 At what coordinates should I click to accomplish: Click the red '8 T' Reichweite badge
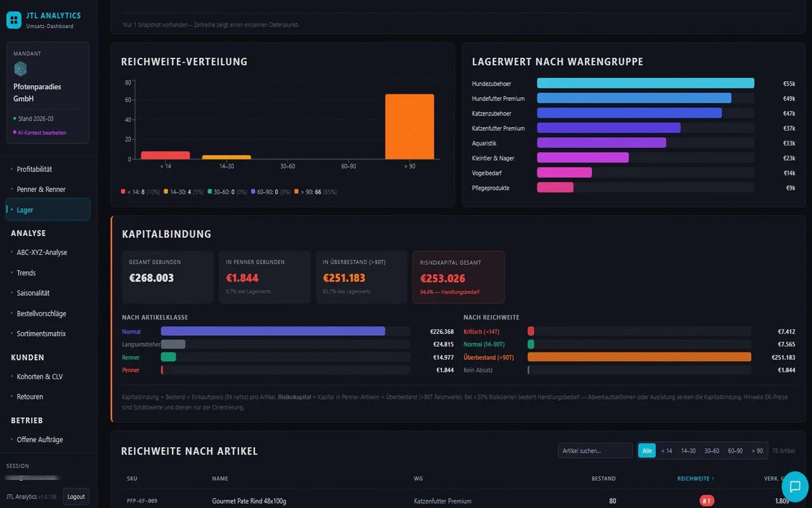707,501
